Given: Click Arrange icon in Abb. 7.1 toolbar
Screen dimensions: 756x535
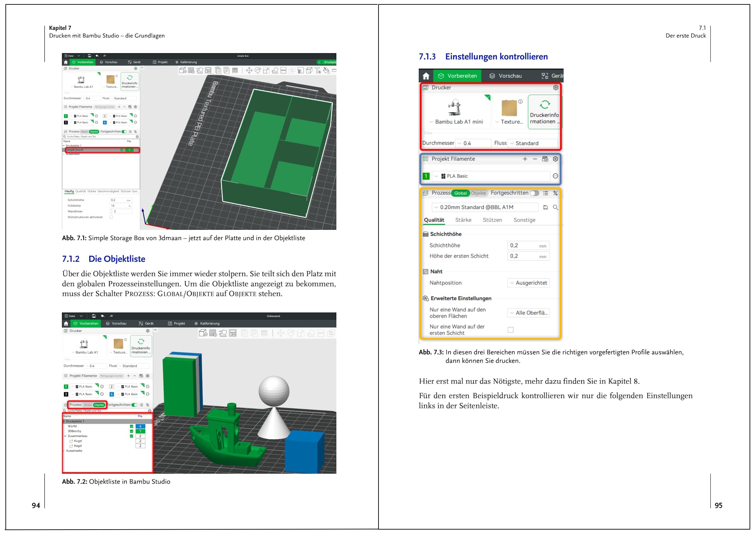Looking at the screenshot, I should [208, 70].
